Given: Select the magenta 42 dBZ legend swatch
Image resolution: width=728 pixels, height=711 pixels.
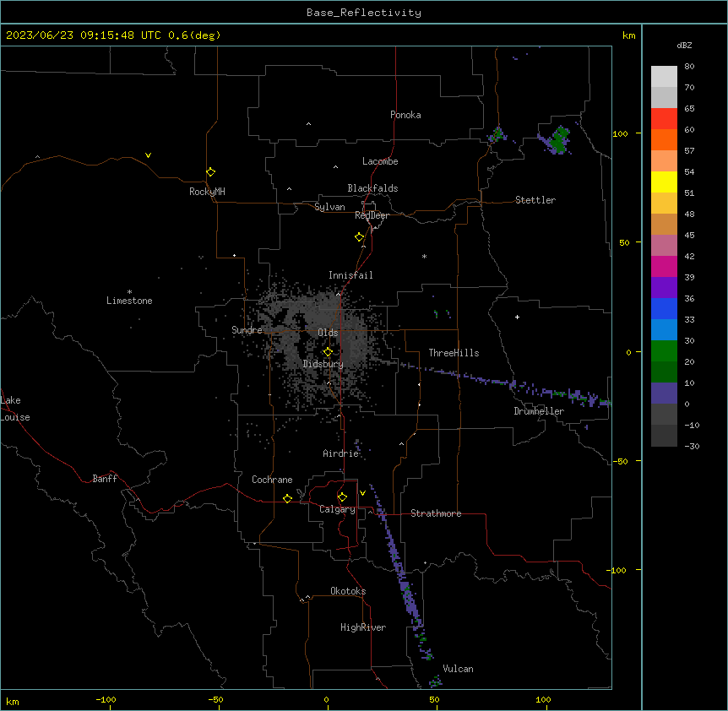Looking at the screenshot, I should [664, 266].
